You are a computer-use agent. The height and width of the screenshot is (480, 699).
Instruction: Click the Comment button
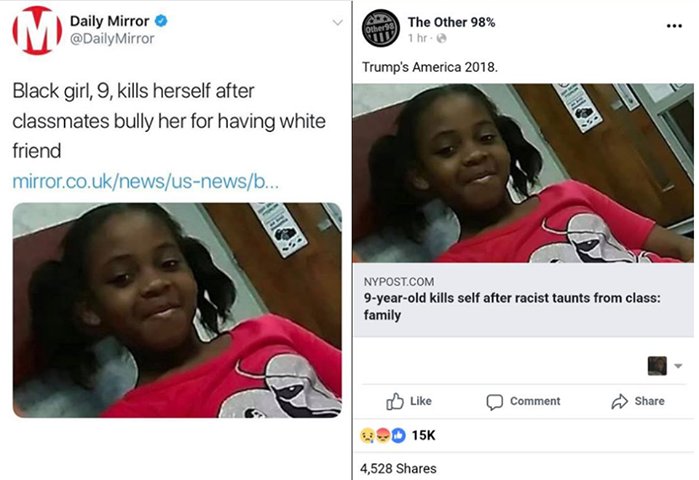click(523, 401)
